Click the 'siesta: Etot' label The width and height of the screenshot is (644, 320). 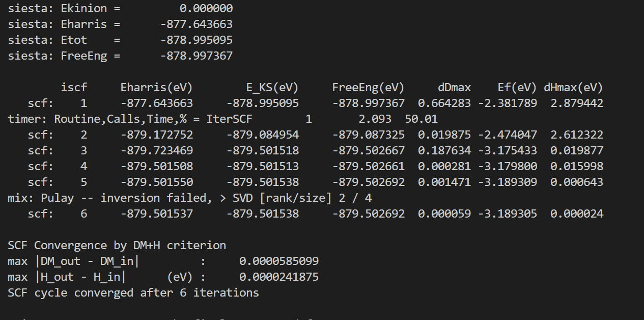tap(47, 40)
